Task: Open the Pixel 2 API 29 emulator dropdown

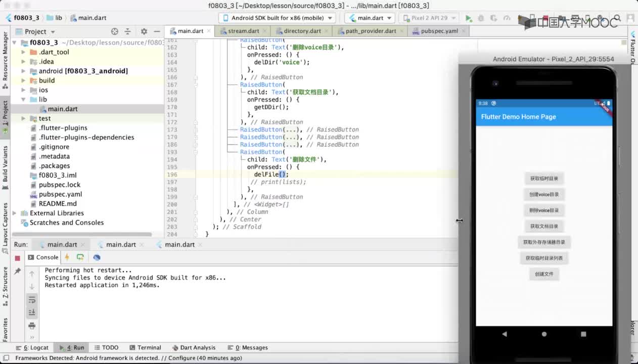Action: point(430,18)
